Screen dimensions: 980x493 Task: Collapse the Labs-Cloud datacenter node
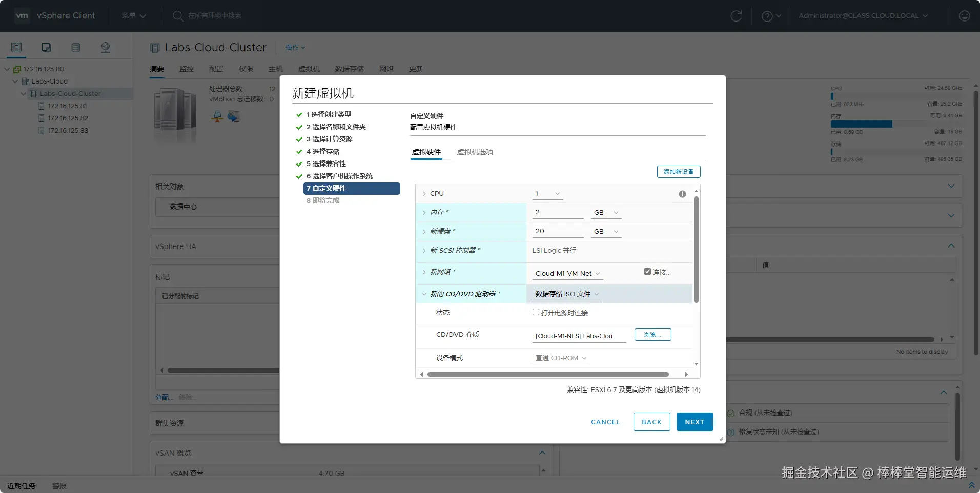pyautogui.click(x=15, y=81)
